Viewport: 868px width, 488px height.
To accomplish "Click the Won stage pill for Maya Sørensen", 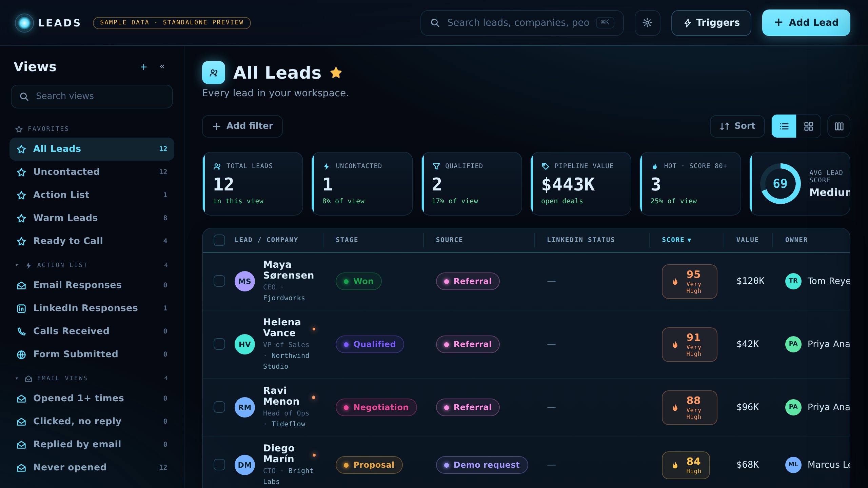I will point(359,281).
